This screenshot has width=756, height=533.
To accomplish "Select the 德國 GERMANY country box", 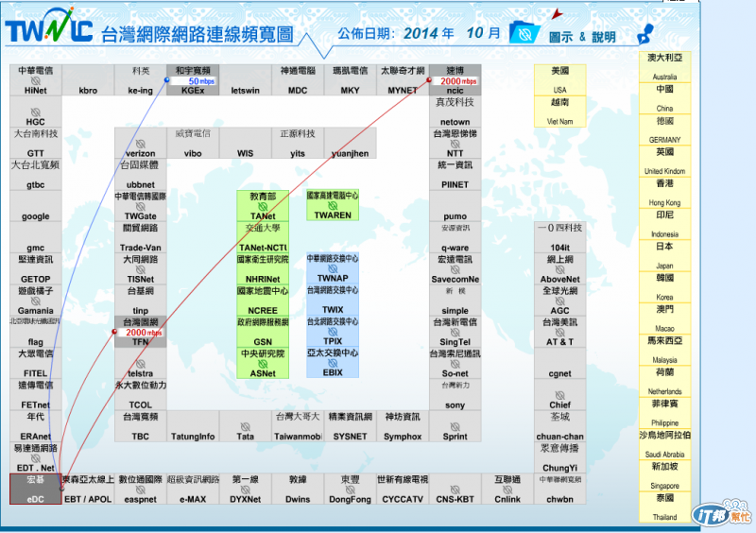I will 665,129.
